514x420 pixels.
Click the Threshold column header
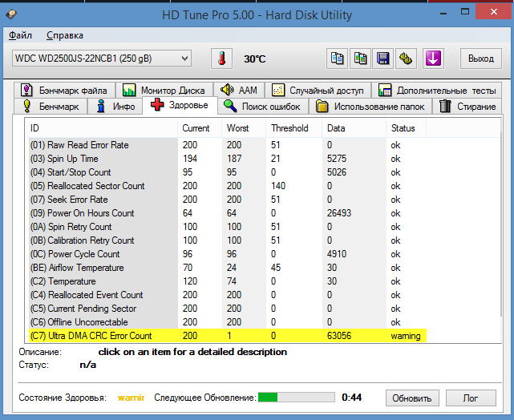pyautogui.click(x=289, y=128)
